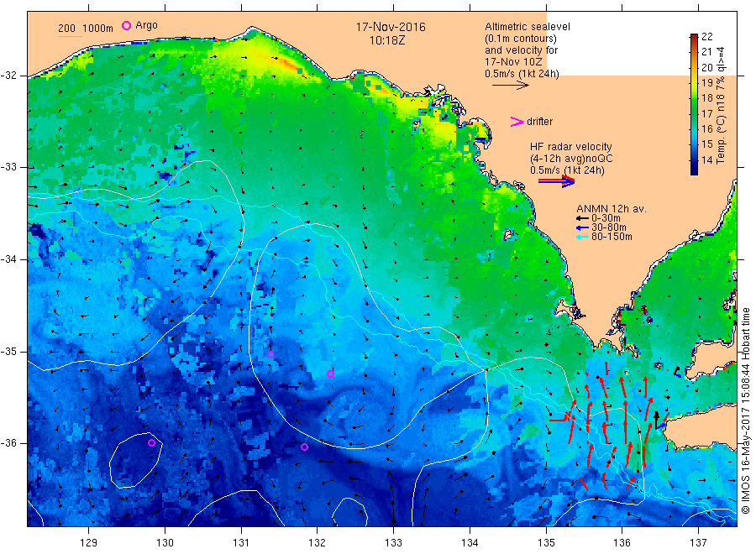Click the "HF radar velocity" legend text
Viewport: 756px width, 554px height.
[571, 146]
